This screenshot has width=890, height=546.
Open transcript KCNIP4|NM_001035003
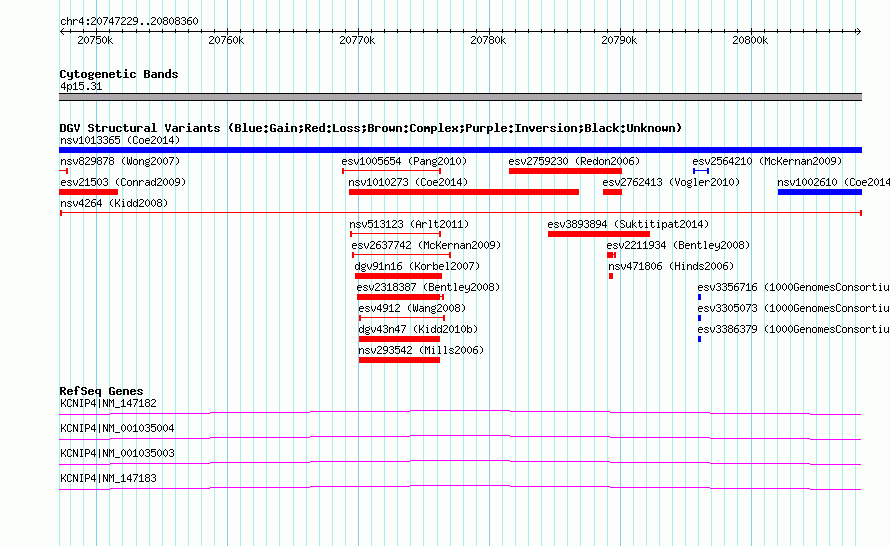[x=117, y=453]
